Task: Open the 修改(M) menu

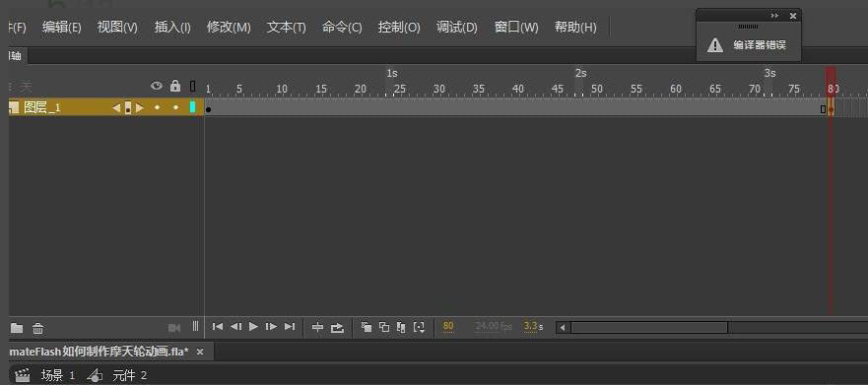Action: (229, 28)
